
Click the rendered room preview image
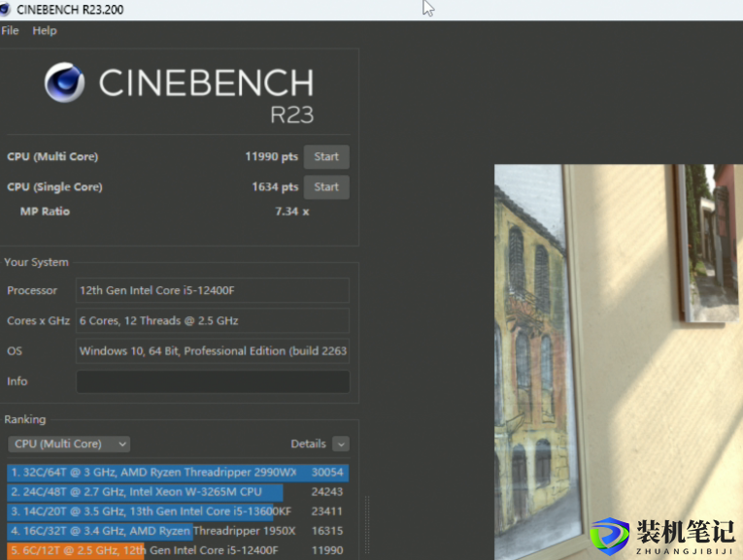619,362
